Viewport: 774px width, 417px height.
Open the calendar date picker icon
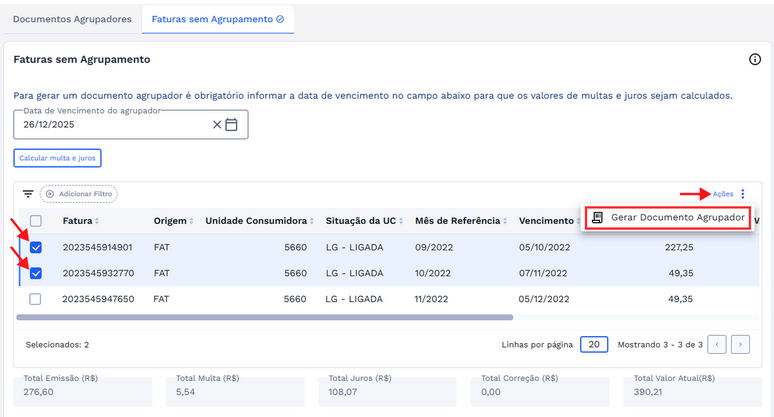tap(232, 125)
